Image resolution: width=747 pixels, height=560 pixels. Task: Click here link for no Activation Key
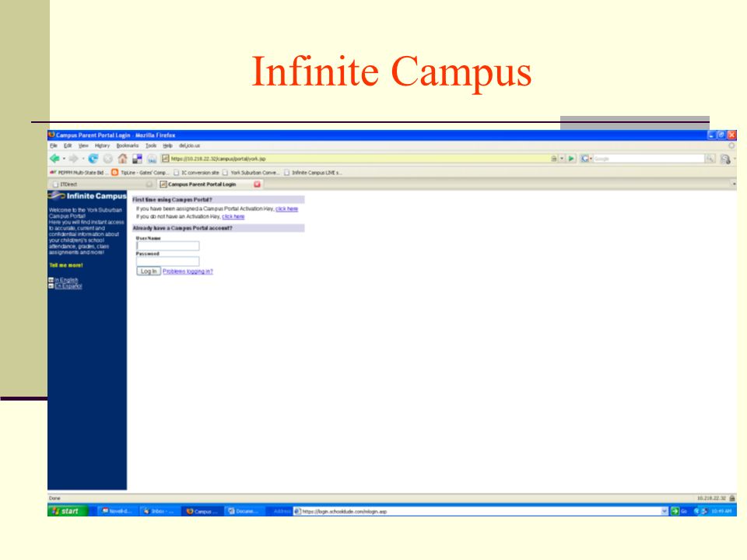tap(233, 217)
